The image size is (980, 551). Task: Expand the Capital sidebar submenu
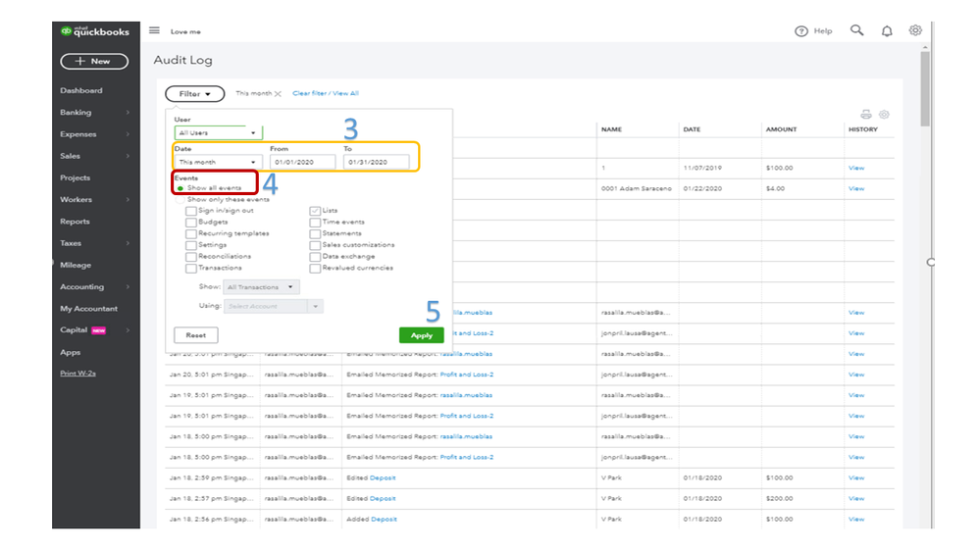point(128,329)
